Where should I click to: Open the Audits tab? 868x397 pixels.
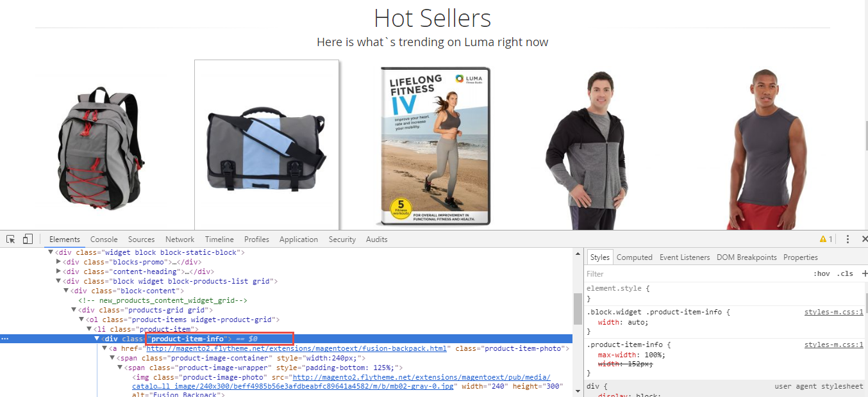tap(377, 239)
